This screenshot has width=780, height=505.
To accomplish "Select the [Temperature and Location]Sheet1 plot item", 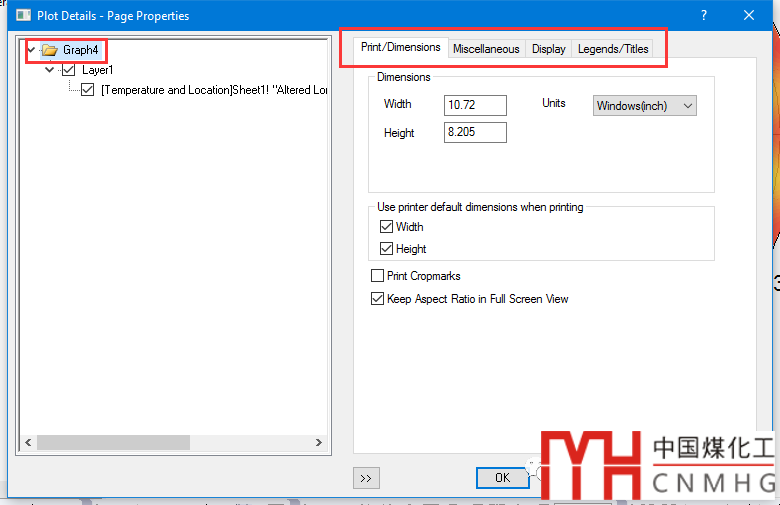I will [x=214, y=90].
